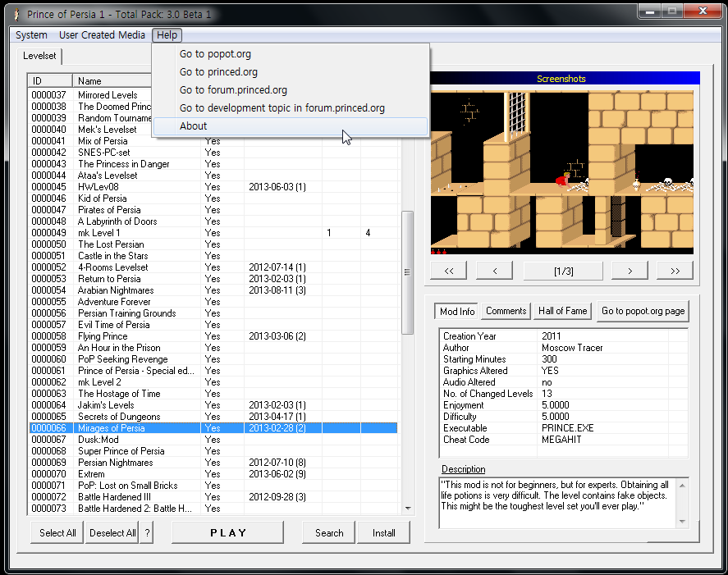728x575 pixels.
Task: Select row Super Prince of Persia
Action: pyautogui.click(x=213, y=451)
